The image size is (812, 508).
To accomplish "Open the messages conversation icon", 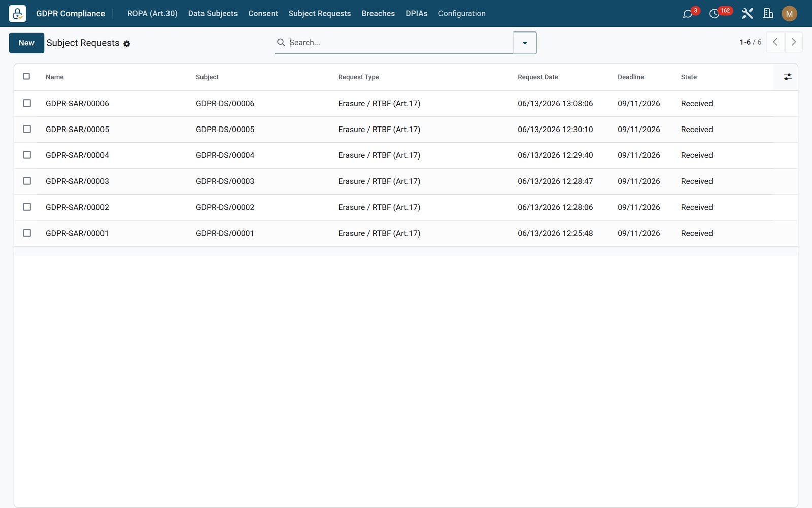I will coord(688,14).
